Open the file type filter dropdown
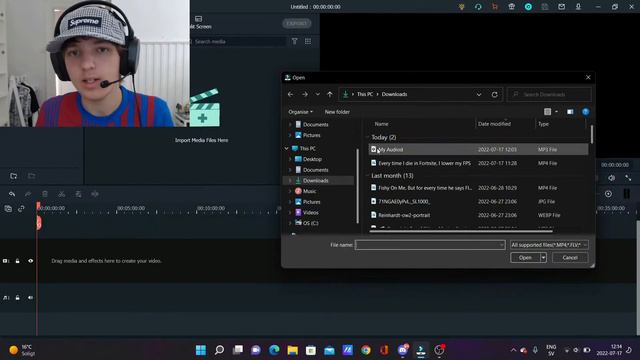This screenshot has height=360, width=640. pos(549,245)
